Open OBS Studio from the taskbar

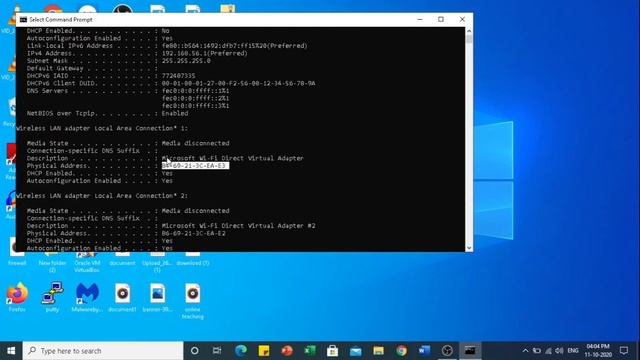447,351
